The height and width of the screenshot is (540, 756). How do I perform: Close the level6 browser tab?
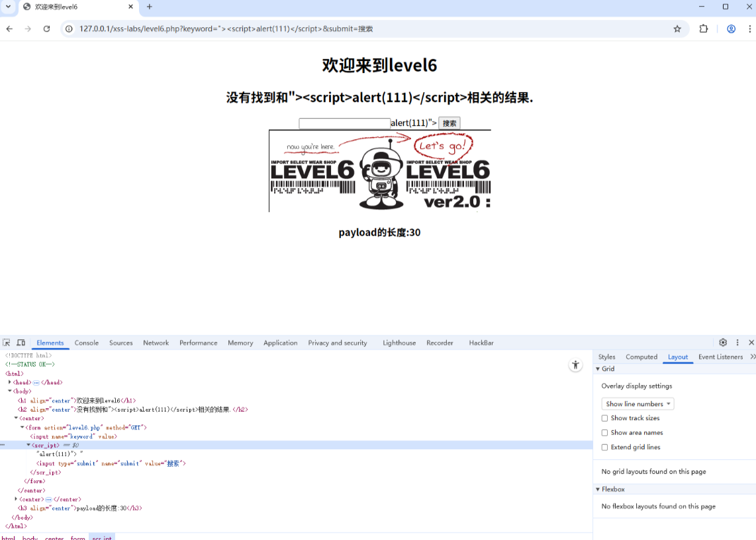130,7
